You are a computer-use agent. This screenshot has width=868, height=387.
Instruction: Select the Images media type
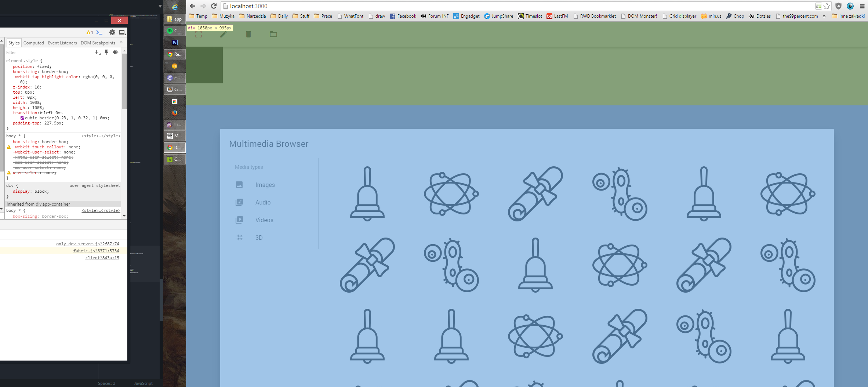coord(265,185)
